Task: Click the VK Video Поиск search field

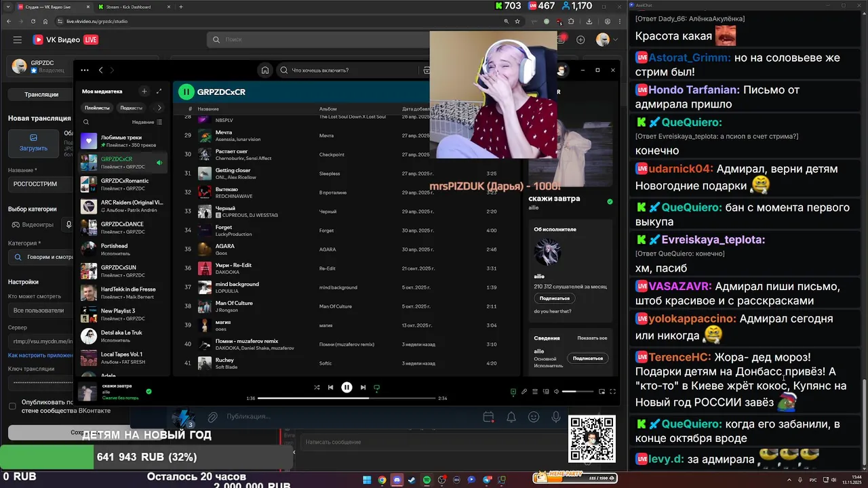Action: click(x=319, y=39)
